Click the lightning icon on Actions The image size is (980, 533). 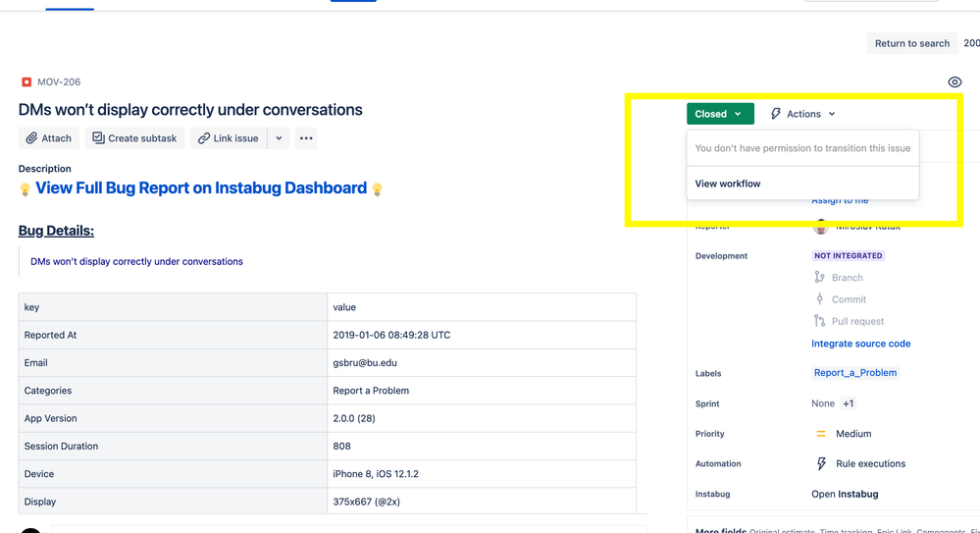pyautogui.click(x=776, y=114)
